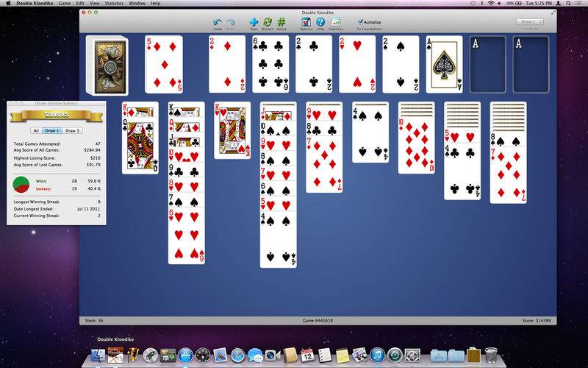Viewport: 588px width, 368px height.
Task: Select the 10 of diamonds tableau card
Action: [417, 146]
